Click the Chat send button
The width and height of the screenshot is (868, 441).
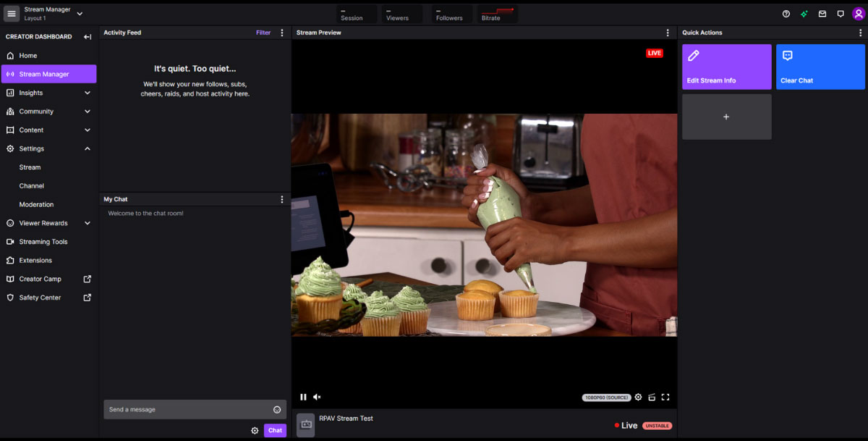point(275,430)
